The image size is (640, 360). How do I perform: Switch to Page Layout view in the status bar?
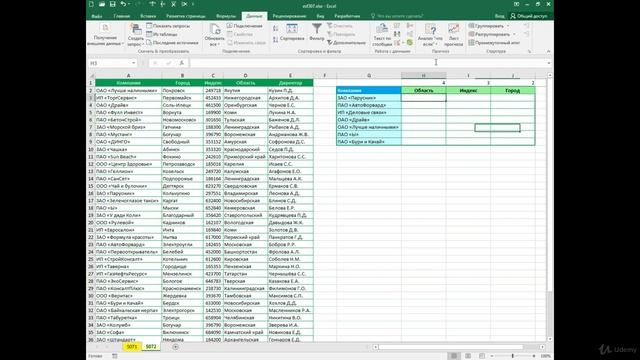pyautogui.click(x=468, y=356)
